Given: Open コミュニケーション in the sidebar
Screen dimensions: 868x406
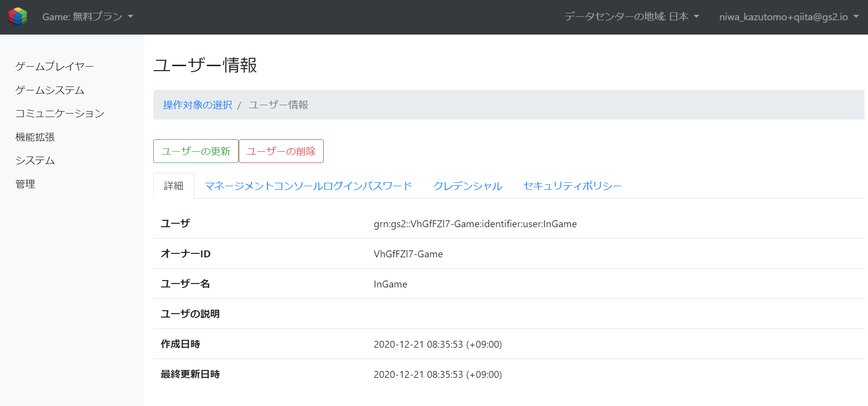Looking at the screenshot, I should coord(60,113).
